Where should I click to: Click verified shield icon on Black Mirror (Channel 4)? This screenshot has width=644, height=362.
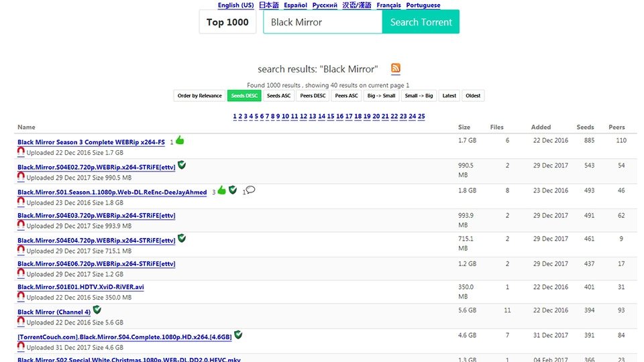[x=97, y=310]
